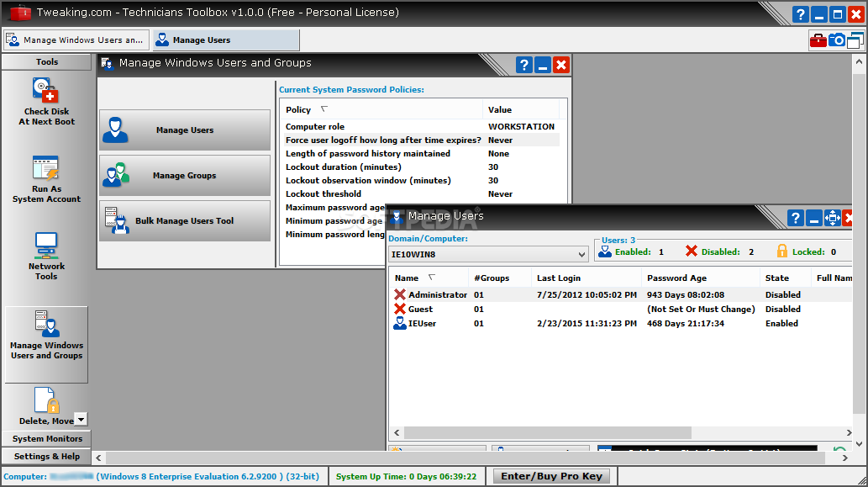Click the red toolbox icon in top toolbar
The width and height of the screenshot is (868, 487).
click(x=818, y=40)
